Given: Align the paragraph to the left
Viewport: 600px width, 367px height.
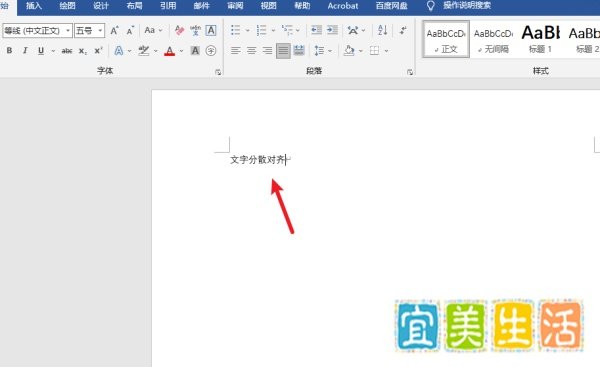Looking at the screenshot, I should pos(236,51).
